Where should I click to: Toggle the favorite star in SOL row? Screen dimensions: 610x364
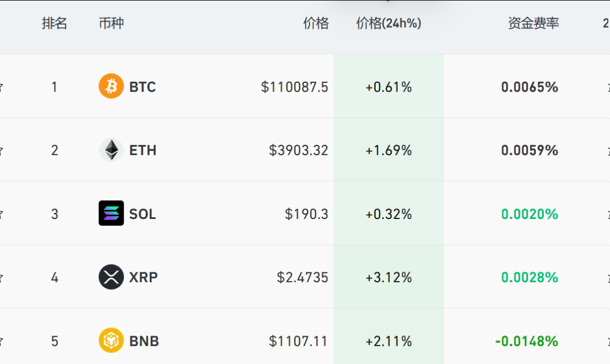(x=2, y=214)
